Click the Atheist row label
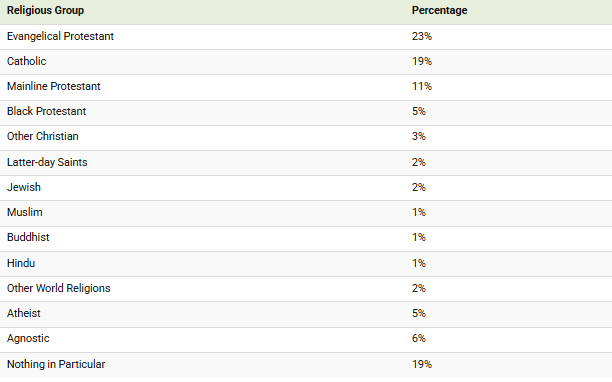 24,313
